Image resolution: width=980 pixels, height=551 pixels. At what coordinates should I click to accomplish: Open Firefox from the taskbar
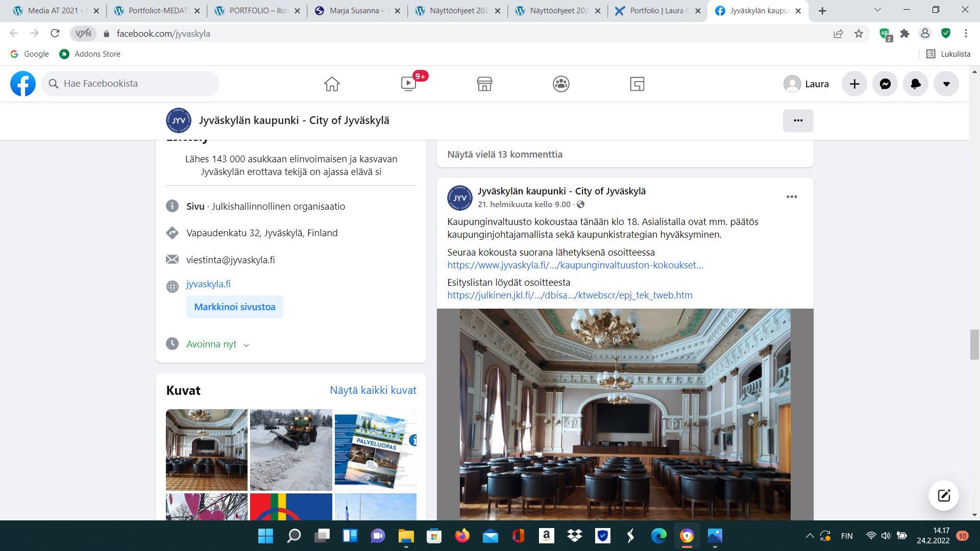click(x=462, y=536)
